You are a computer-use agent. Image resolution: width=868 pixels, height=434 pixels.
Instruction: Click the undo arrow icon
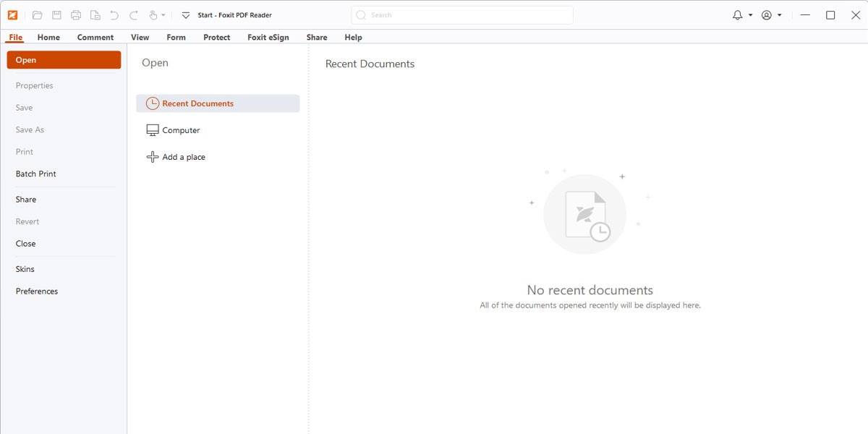point(114,15)
